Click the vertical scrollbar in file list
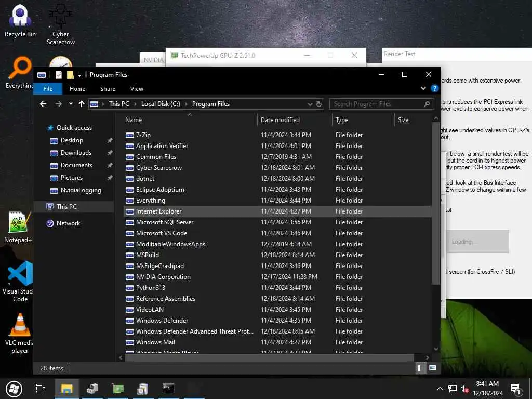532x399 pixels. 436,204
